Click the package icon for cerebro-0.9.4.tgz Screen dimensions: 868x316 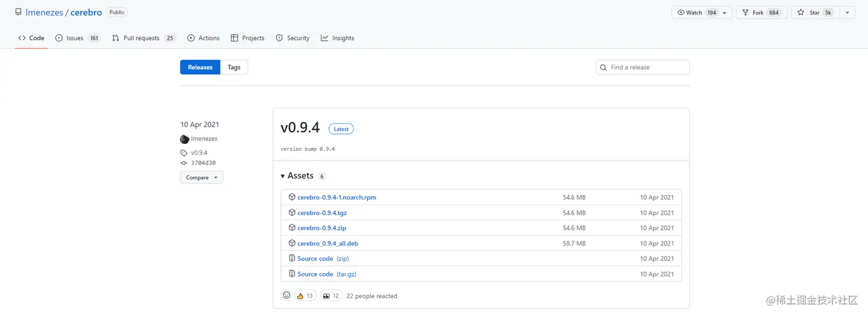click(x=292, y=213)
